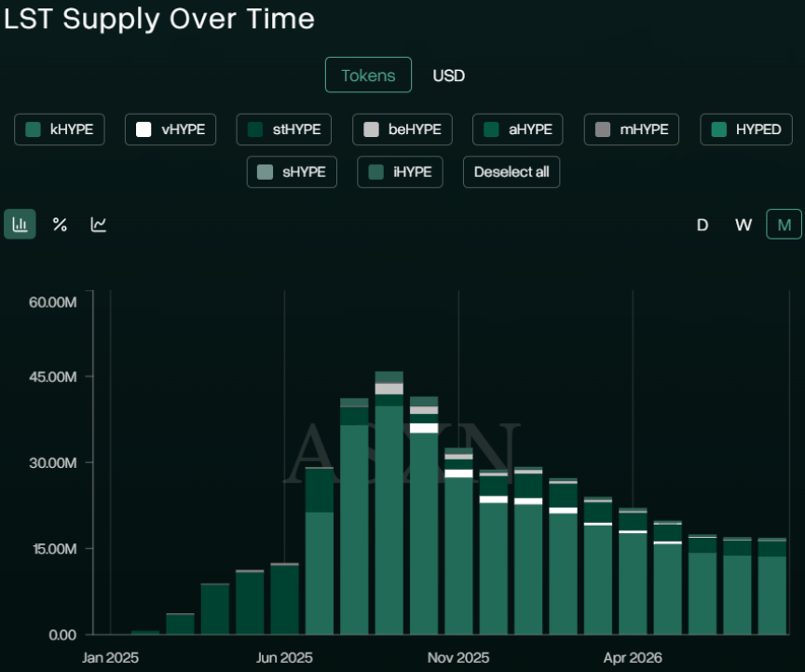Click the Jan 2025 axis label

[x=110, y=658]
